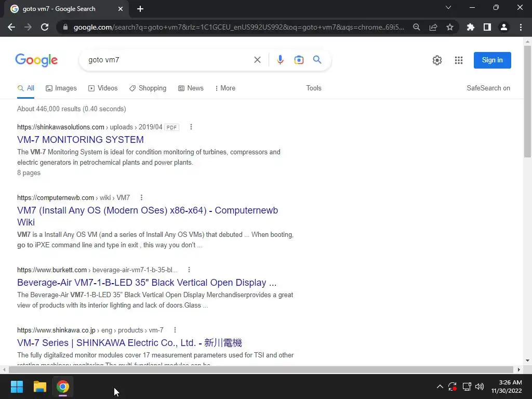532x399 pixels.
Task: Reload the Google search page
Action: [45, 27]
